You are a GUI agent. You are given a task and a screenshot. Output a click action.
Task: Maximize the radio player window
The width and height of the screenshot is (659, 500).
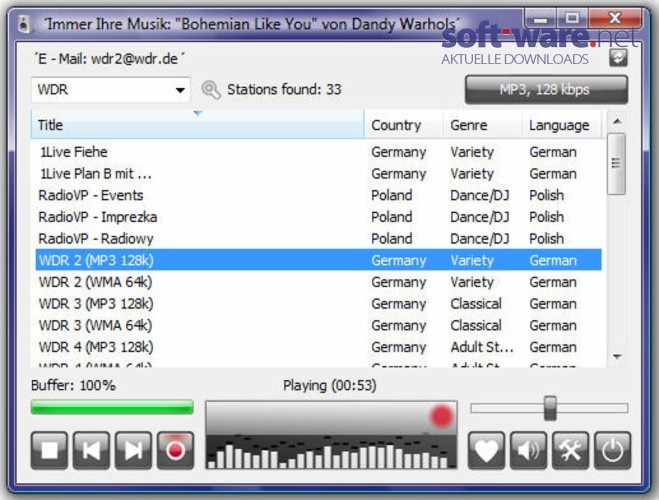click(572, 19)
